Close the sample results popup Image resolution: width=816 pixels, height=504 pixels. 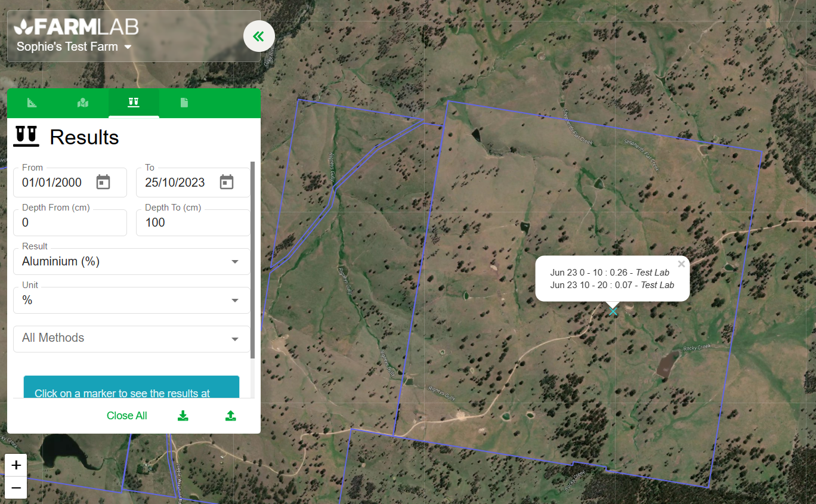[681, 264]
